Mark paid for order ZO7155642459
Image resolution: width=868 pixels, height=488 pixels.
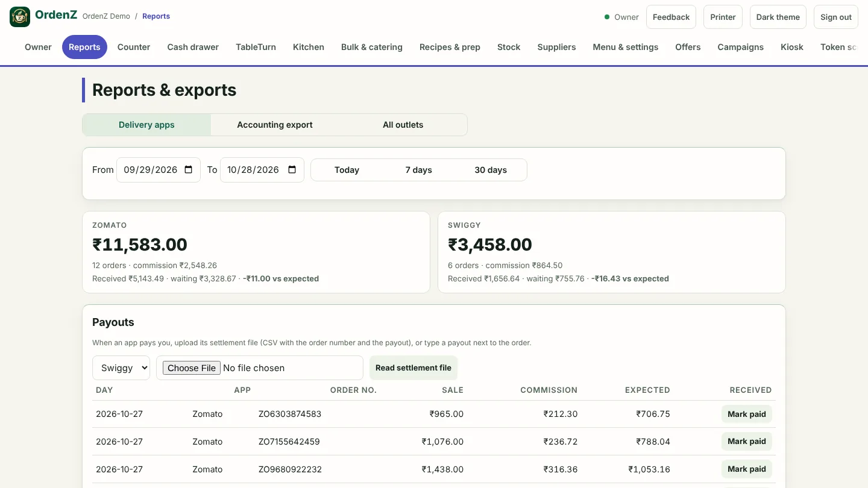(x=747, y=441)
